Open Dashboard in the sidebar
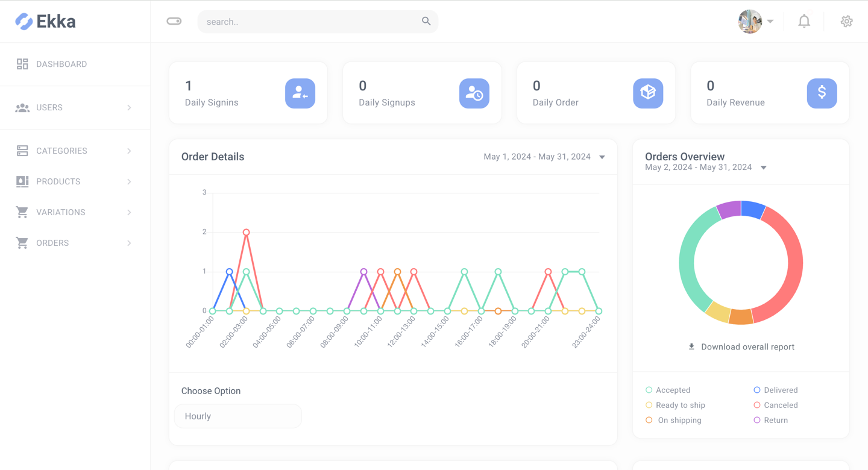The height and width of the screenshot is (470, 868). (x=61, y=64)
